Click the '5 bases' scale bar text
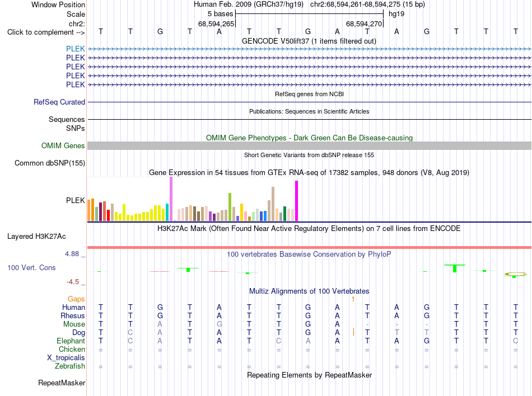This screenshot has width=532, height=396. tap(220, 14)
